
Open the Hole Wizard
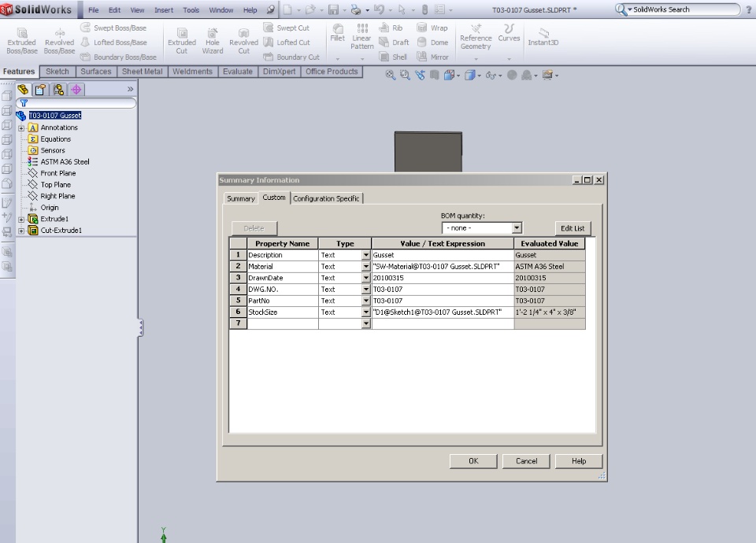click(212, 41)
